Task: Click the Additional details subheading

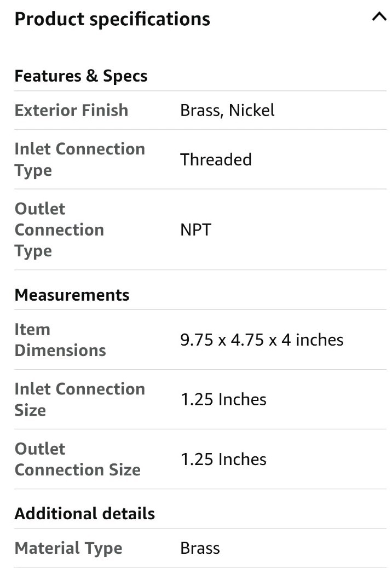Action: 85,514
